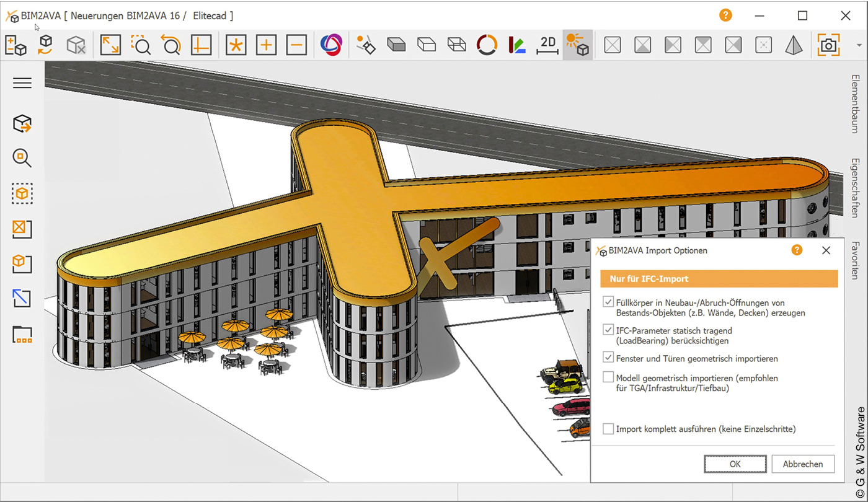The width and height of the screenshot is (868, 502).
Task: Activate the sunlight/shading 3D view mode
Action: [578, 44]
